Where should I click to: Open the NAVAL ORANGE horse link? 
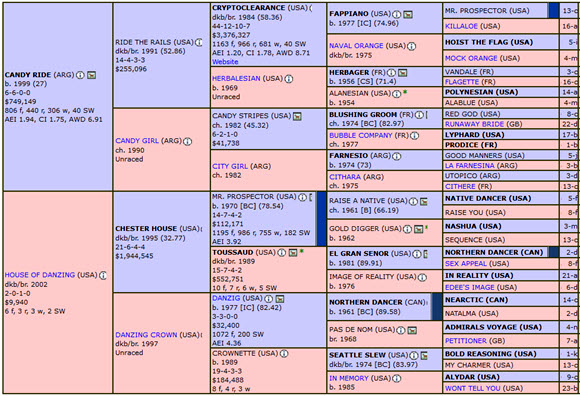(x=356, y=46)
